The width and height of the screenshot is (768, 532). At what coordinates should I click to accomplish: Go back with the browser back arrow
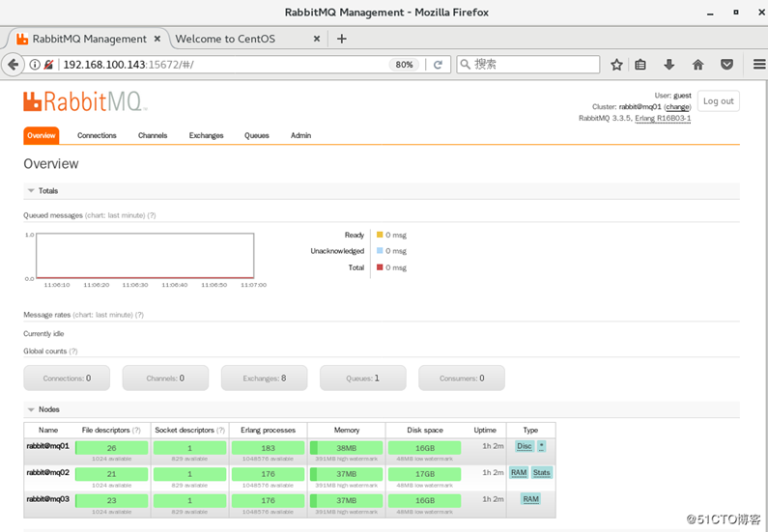[x=14, y=64]
